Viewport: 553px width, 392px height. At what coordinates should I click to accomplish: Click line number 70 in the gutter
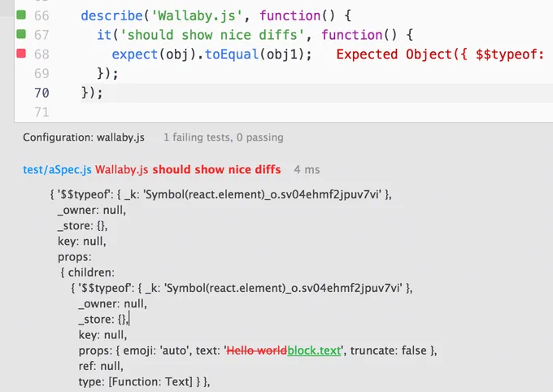[41, 93]
